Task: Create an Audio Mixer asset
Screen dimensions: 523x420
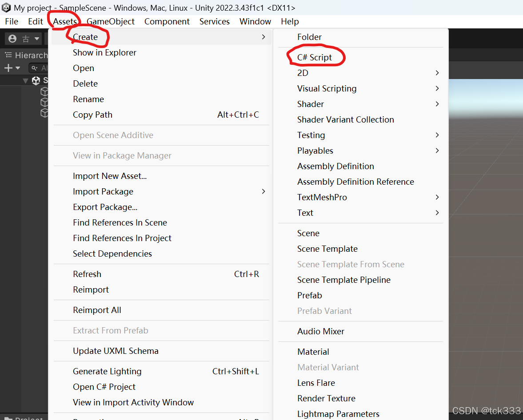Action: [360, 331]
